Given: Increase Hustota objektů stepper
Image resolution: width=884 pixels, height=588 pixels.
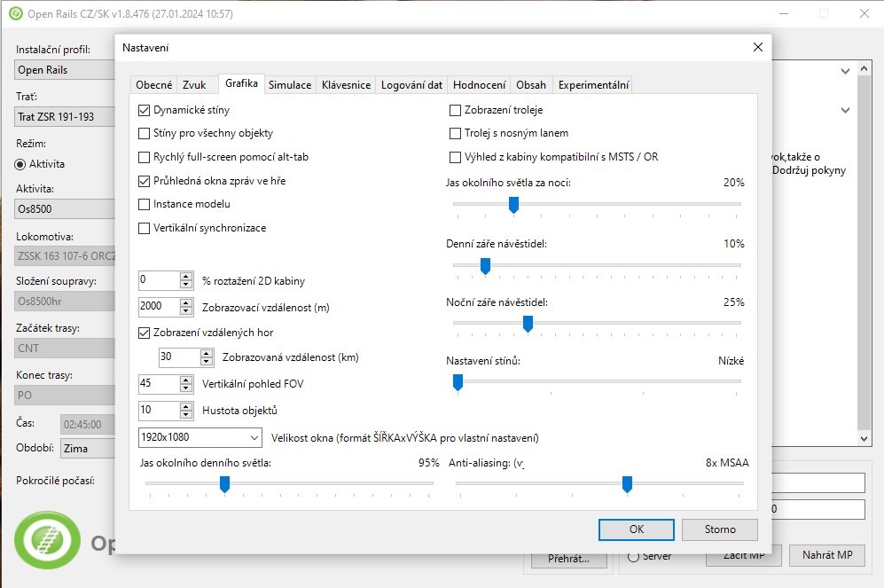Looking at the screenshot, I should 186,406.
